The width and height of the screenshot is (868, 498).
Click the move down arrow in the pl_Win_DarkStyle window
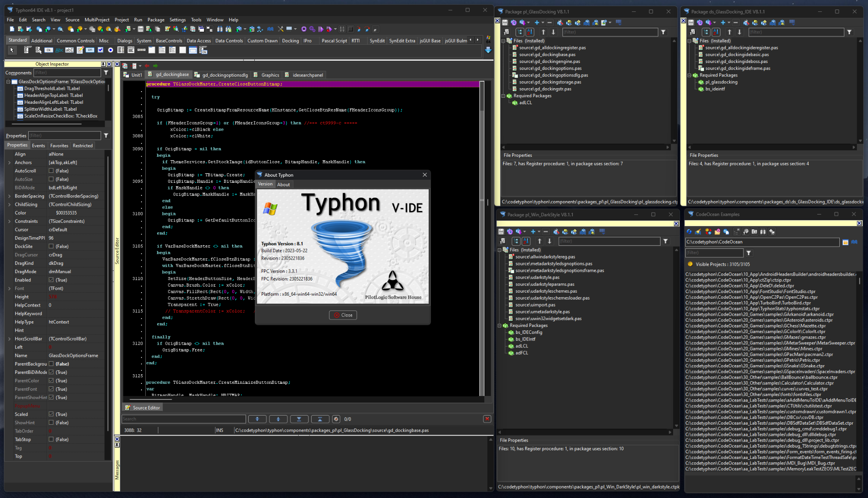coord(549,241)
